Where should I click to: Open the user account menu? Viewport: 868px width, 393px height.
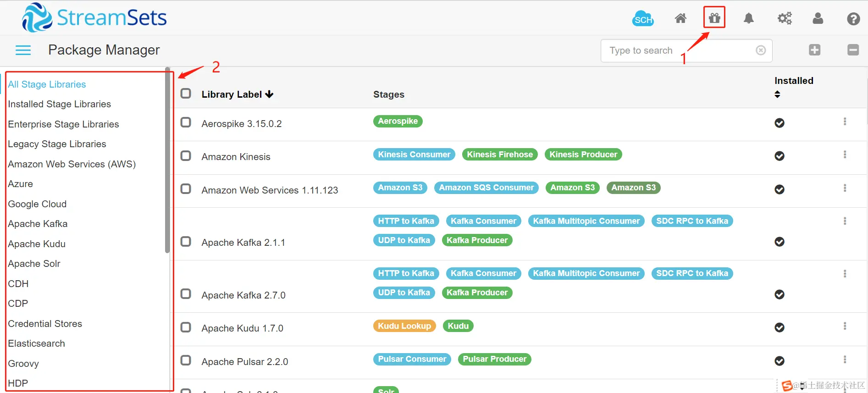[x=818, y=18]
